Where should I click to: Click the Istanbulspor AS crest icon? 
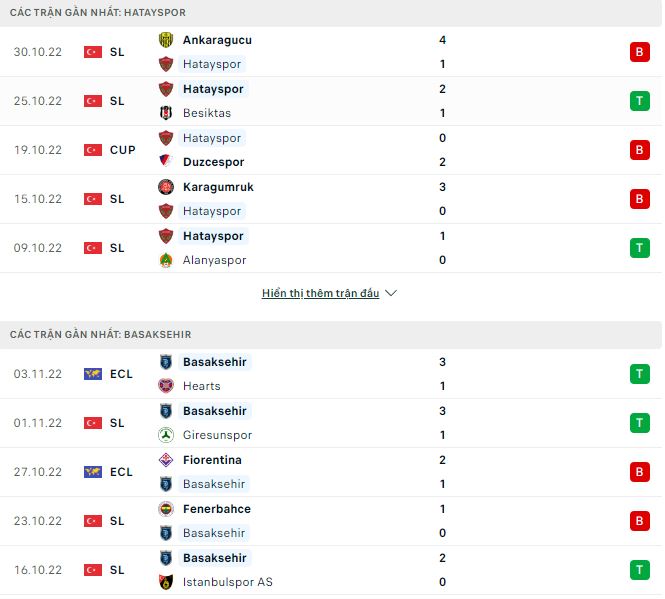[x=166, y=582]
